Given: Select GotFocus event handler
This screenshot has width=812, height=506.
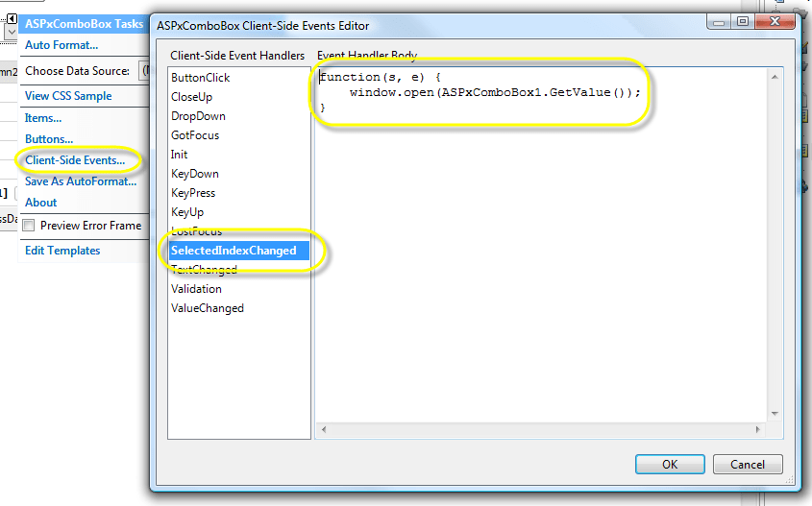Looking at the screenshot, I should 195,135.
